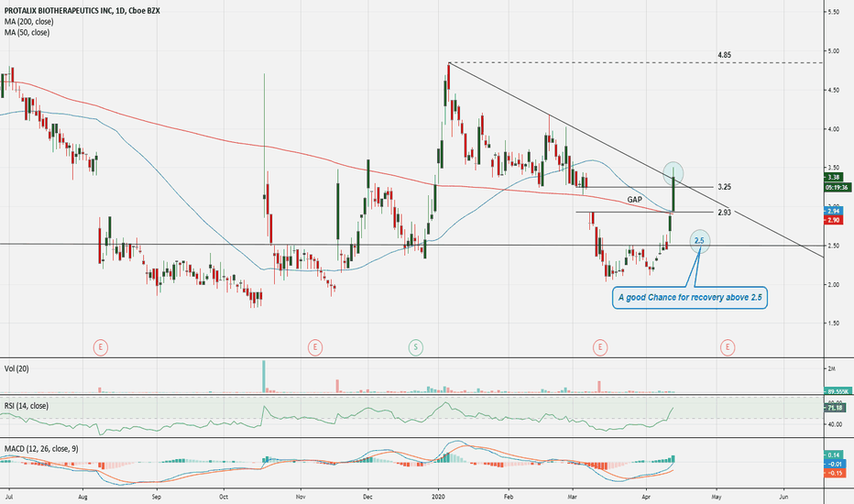This screenshot has height=504, width=854.
Task: Click the November earnings E marker
Action: (x=315, y=347)
